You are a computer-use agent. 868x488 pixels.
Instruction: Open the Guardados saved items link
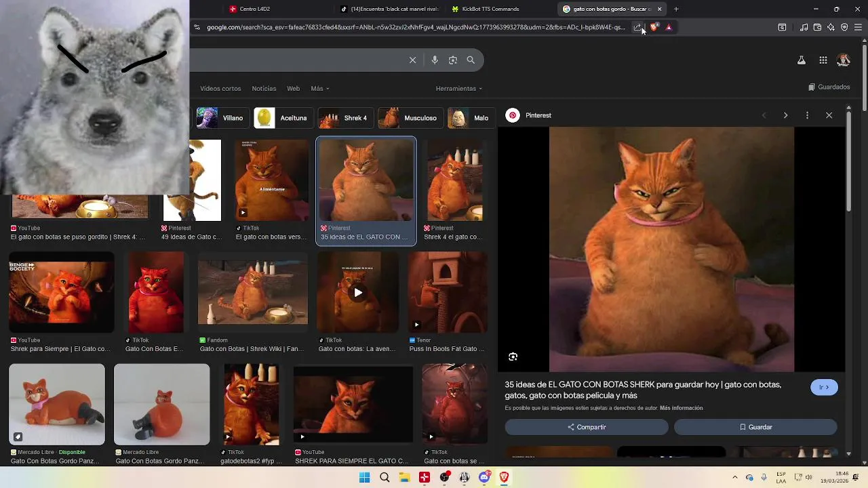(x=829, y=87)
